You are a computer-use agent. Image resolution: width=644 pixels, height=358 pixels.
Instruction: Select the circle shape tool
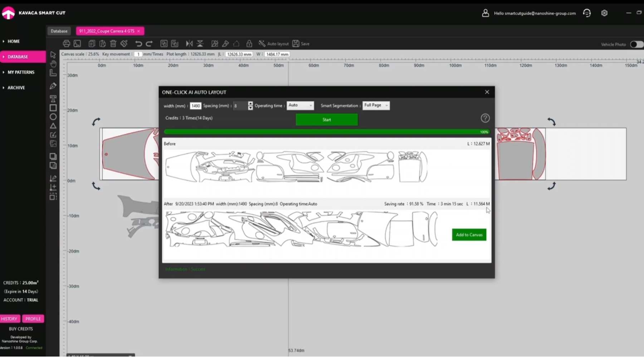click(x=53, y=117)
